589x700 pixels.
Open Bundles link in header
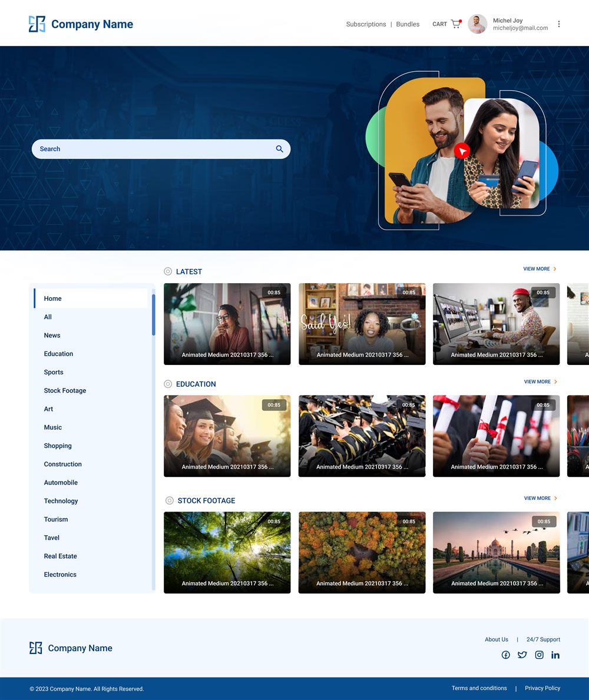click(408, 24)
